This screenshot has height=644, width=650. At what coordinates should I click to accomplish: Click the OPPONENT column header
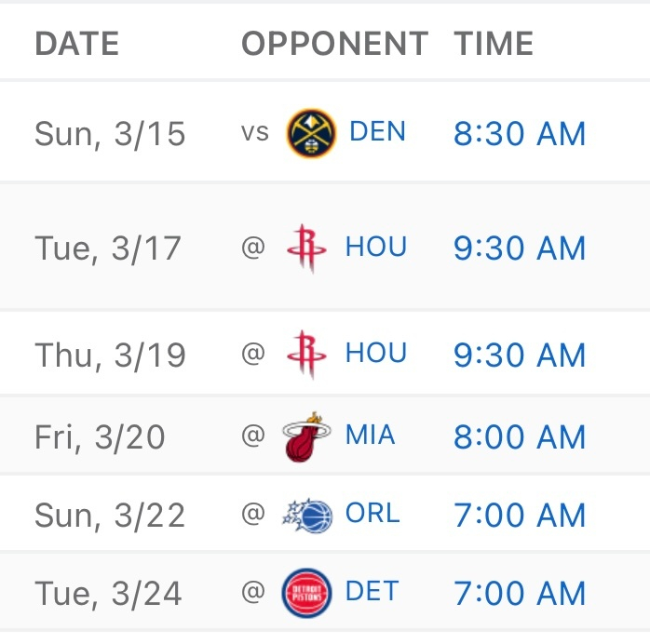[x=334, y=44]
